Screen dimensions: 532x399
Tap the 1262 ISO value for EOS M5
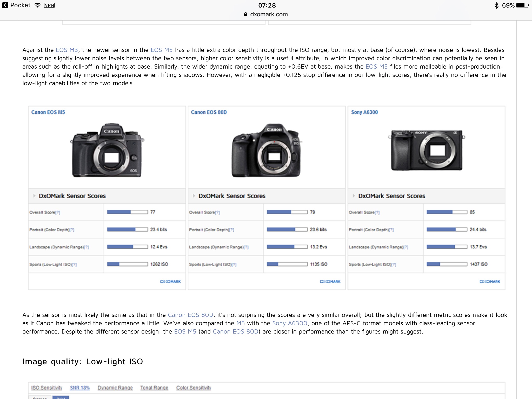pos(159,264)
